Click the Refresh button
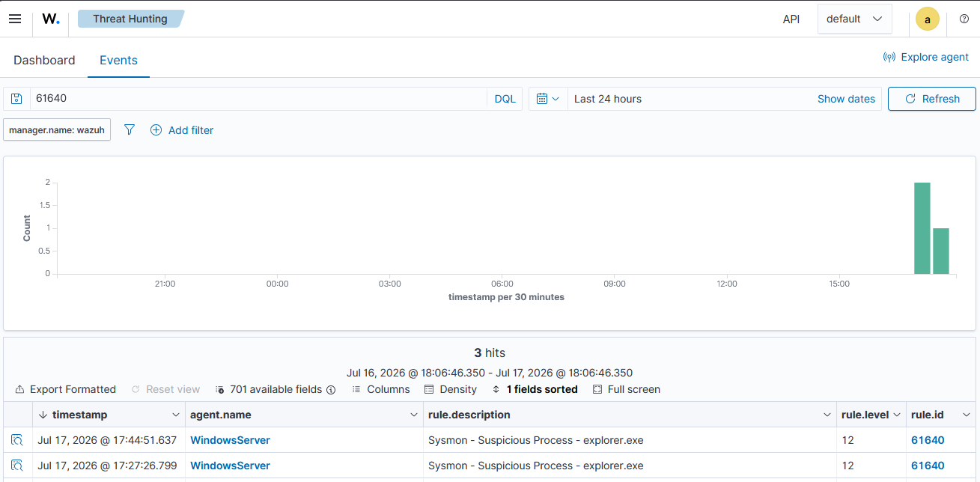Viewport: 980px width, 482px height. coord(932,99)
